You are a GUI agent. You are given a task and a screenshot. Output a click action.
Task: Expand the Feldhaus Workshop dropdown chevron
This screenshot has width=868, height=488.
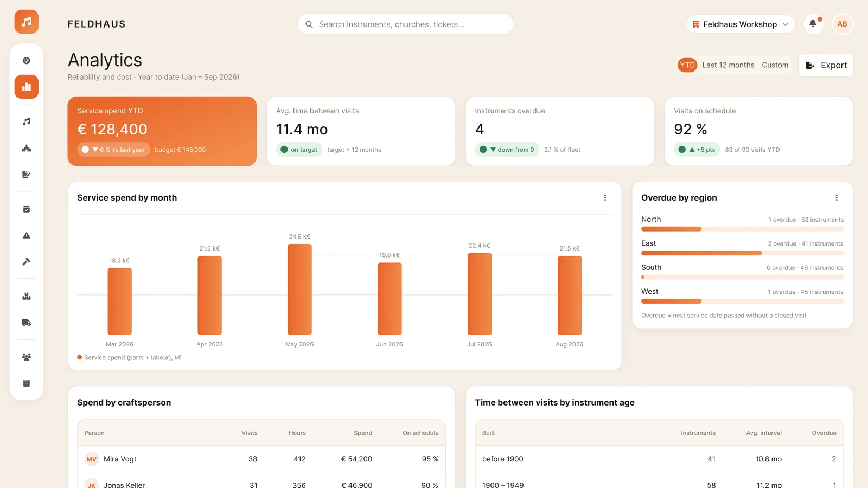pos(785,24)
